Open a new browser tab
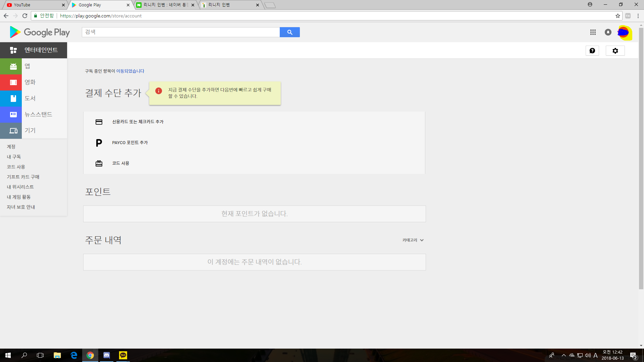Image resolution: width=644 pixels, height=362 pixels. [x=270, y=5]
